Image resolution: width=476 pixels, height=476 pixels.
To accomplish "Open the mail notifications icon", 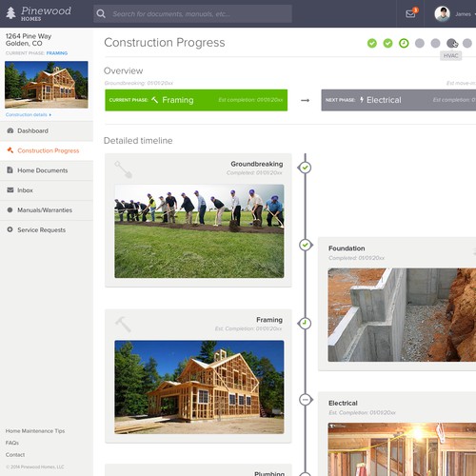I will point(410,13).
